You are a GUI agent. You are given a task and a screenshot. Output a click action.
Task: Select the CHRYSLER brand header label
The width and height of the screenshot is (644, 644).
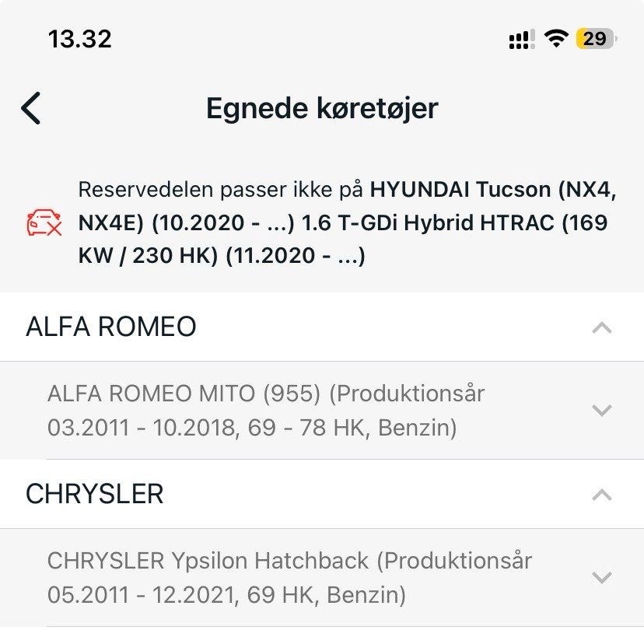click(x=95, y=494)
